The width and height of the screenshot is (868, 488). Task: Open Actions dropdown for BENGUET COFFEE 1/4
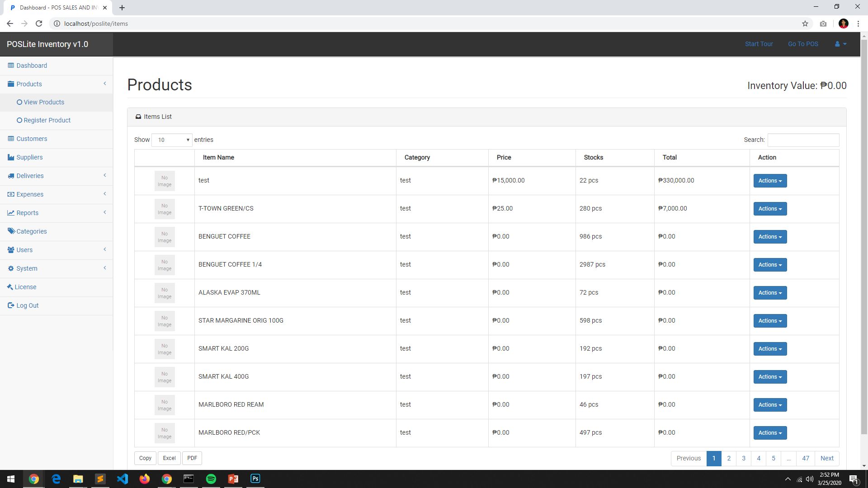(770, 265)
